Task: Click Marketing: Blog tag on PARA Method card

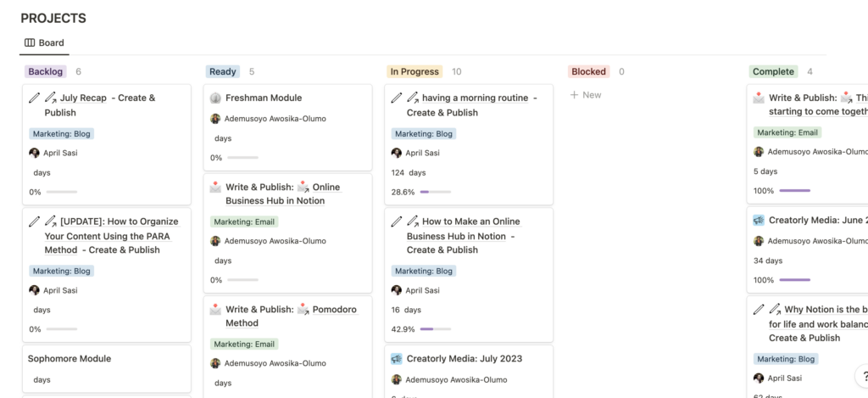Action: 62,271
